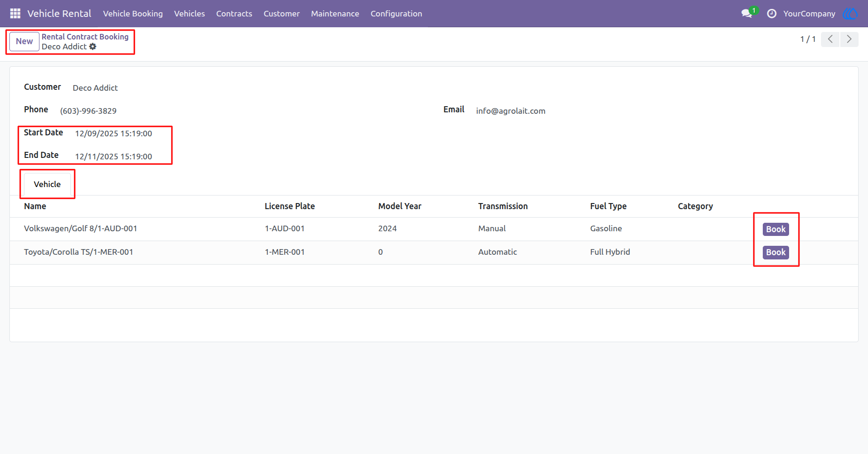Open the Contracts menu
This screenshot has height=454, width=868.
point(234,14)
